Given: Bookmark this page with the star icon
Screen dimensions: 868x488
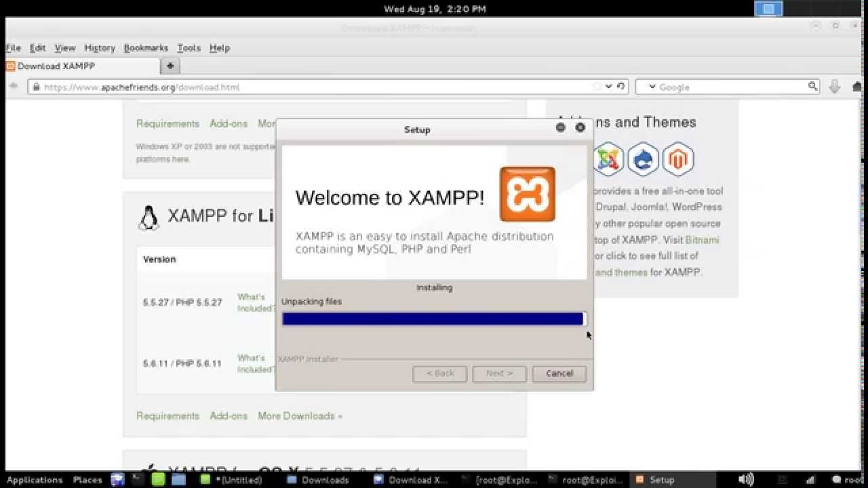Looking at the screenshot, I should [x=597, y=87].
